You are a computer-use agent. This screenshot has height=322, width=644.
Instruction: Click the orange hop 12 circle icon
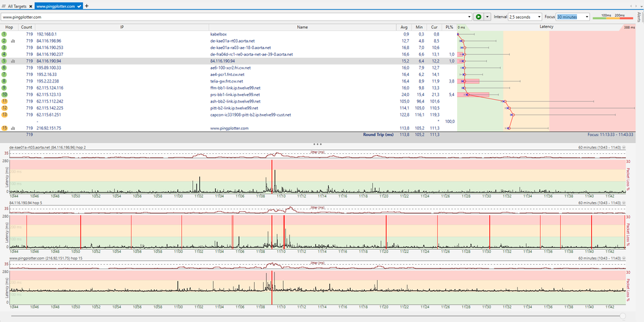click(4, 108)
